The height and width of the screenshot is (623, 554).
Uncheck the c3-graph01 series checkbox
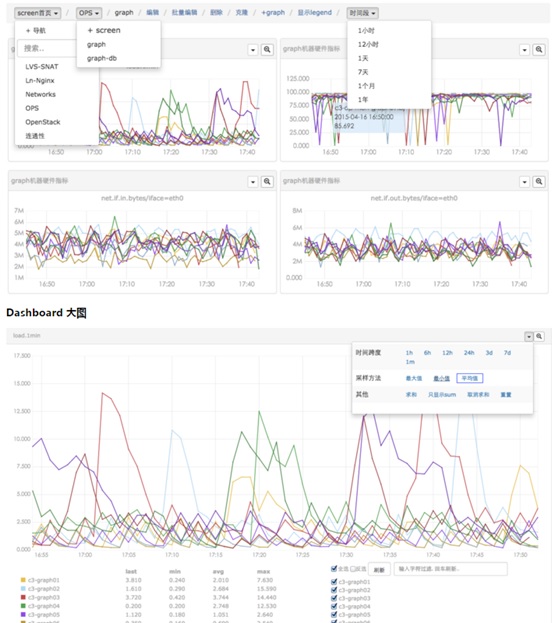coord(334,582)
